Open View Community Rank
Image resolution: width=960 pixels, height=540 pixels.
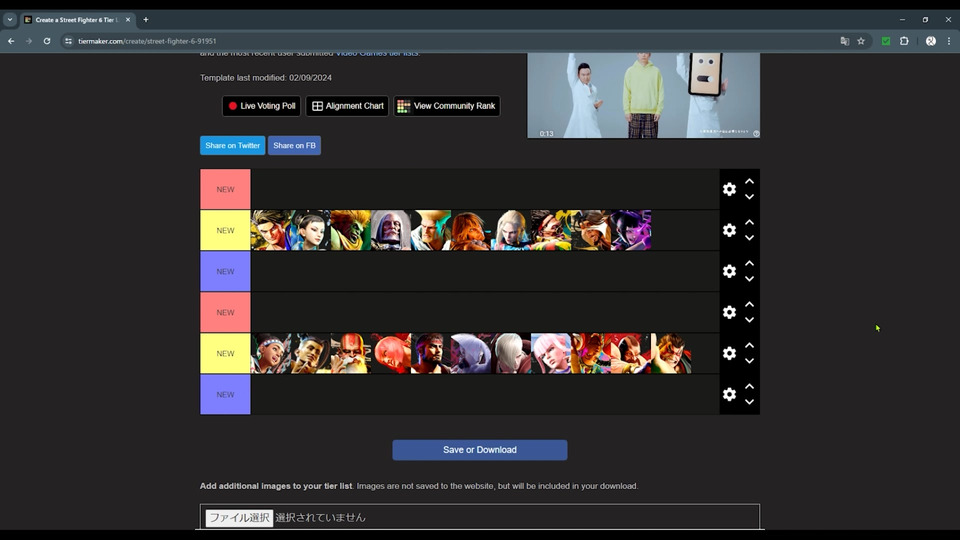447,106
